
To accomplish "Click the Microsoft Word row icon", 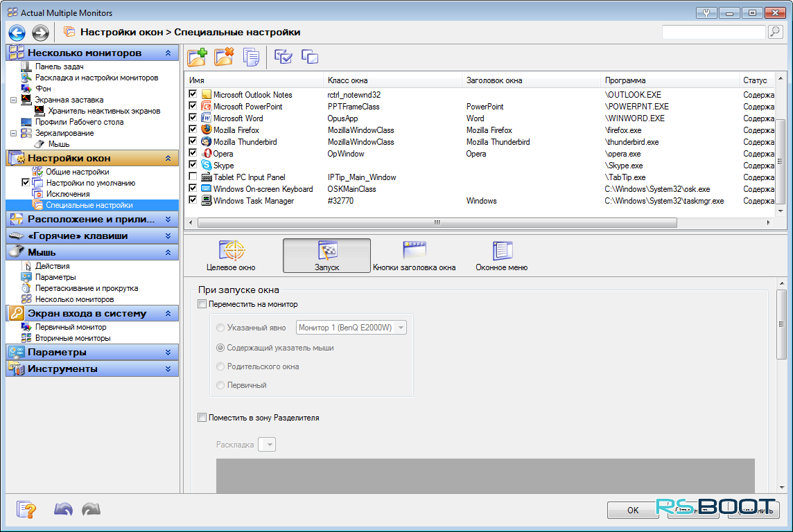I will tap(207, 118).
